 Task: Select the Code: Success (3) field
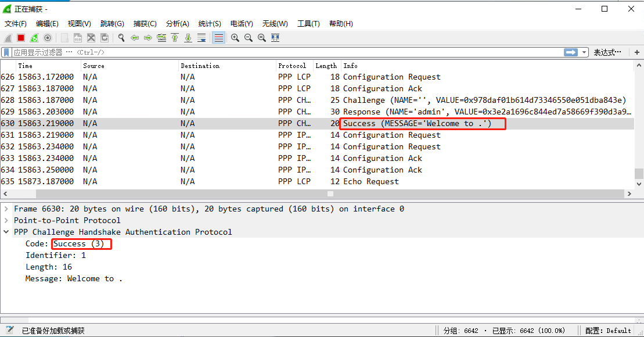click(x=65, y=243)
